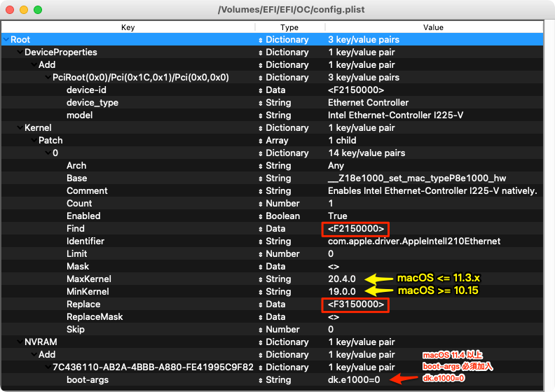Open type stepper for Limit row
The width and height of the screenshot is (555, 392).
coord(261,255)
